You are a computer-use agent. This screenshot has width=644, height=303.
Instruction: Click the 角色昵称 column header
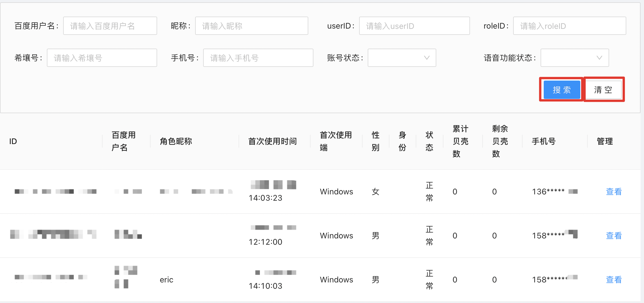(176, 141)
